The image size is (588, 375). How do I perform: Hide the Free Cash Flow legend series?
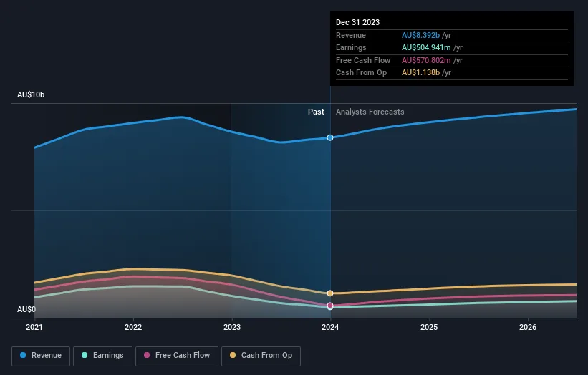177,355
